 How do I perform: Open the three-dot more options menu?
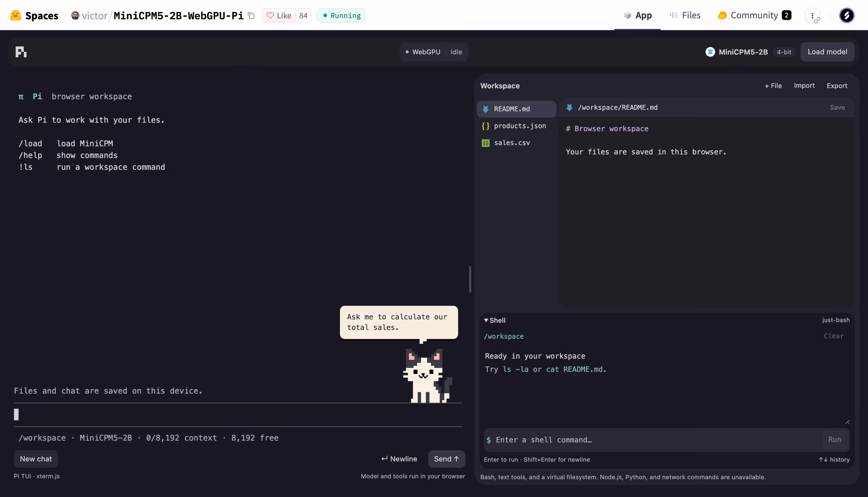point(813,15)
